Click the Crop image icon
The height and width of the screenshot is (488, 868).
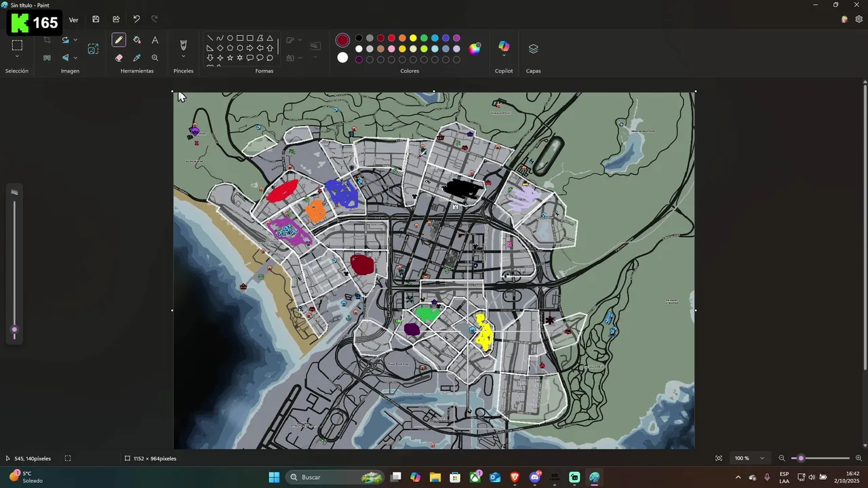(x=47, y=40)
